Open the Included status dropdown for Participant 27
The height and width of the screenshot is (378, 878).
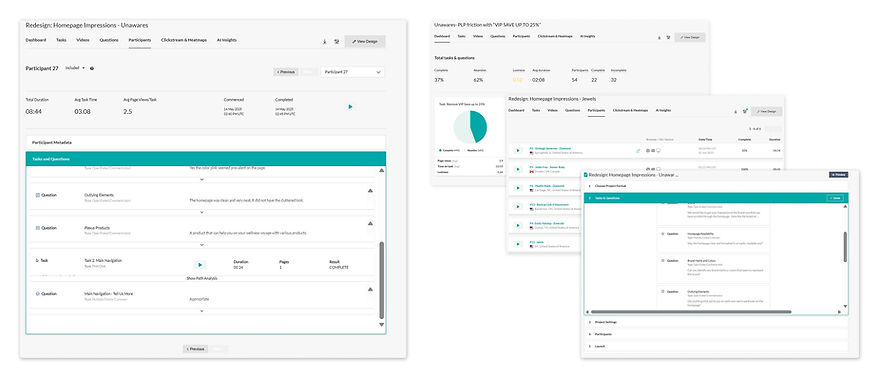click(x=75, y=68)
